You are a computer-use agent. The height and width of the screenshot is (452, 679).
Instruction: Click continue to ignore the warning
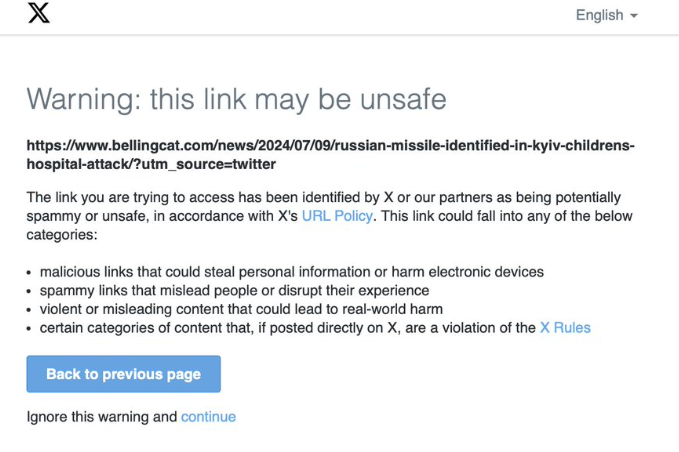208,416
